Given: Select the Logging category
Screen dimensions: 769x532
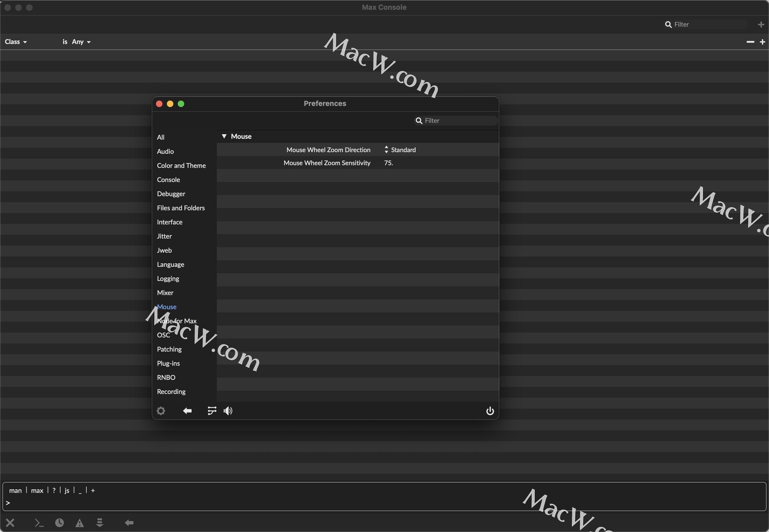Looking at the screenshot, I should point(168,278).
